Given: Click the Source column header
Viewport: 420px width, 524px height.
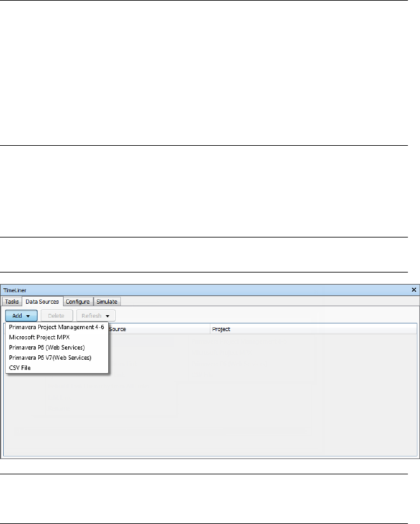Looking at the screenshot, I should 159,329.
